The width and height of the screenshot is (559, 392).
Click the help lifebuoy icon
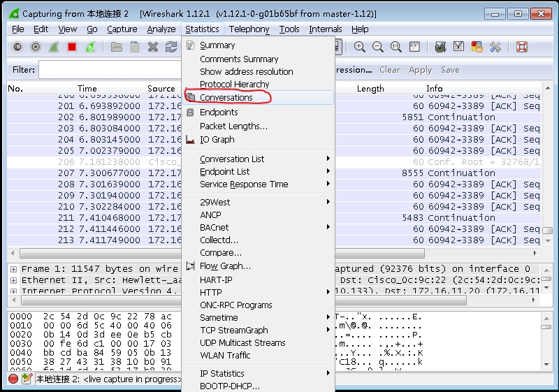521,47
